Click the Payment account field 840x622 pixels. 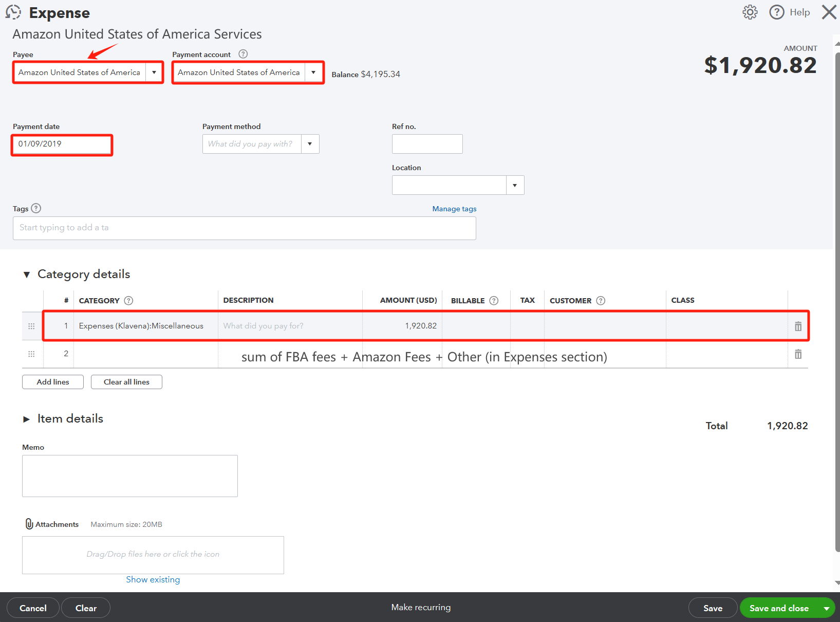(239, 72)
